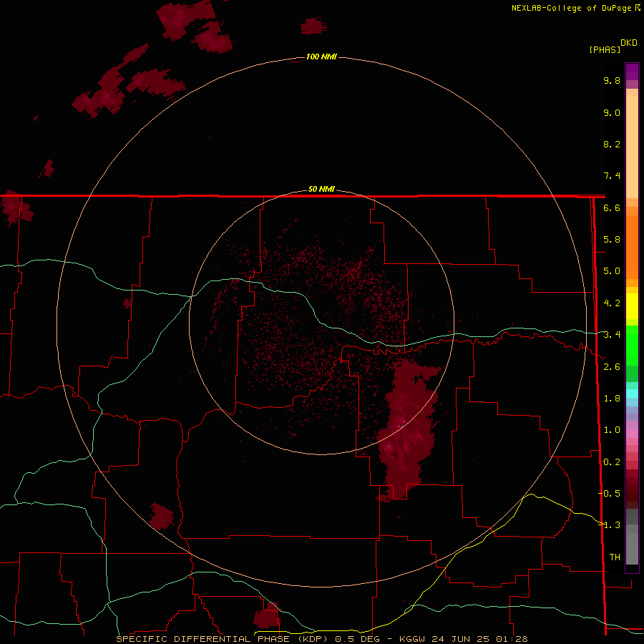Viewport: 644px width, 644px height.
Task: Click the 4.2 legend value
Action: [x=612, y=303]
